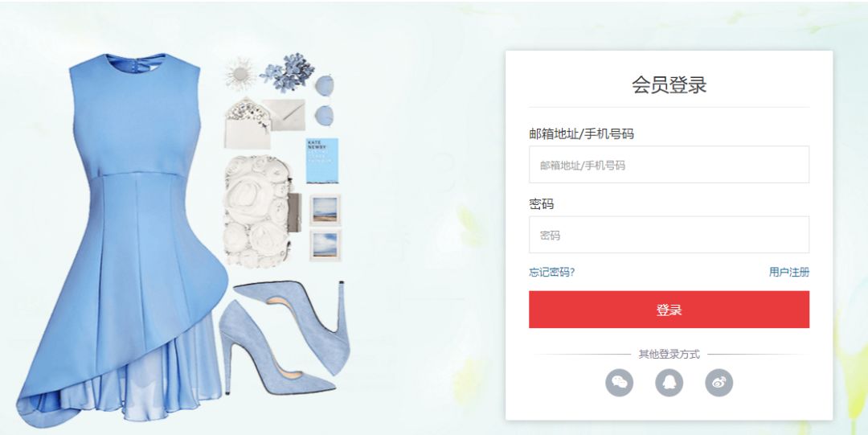The width and height of the screenshot is (868, 435).
Task: Focus the 密码 input field
Action: click(x=669, y=235)
